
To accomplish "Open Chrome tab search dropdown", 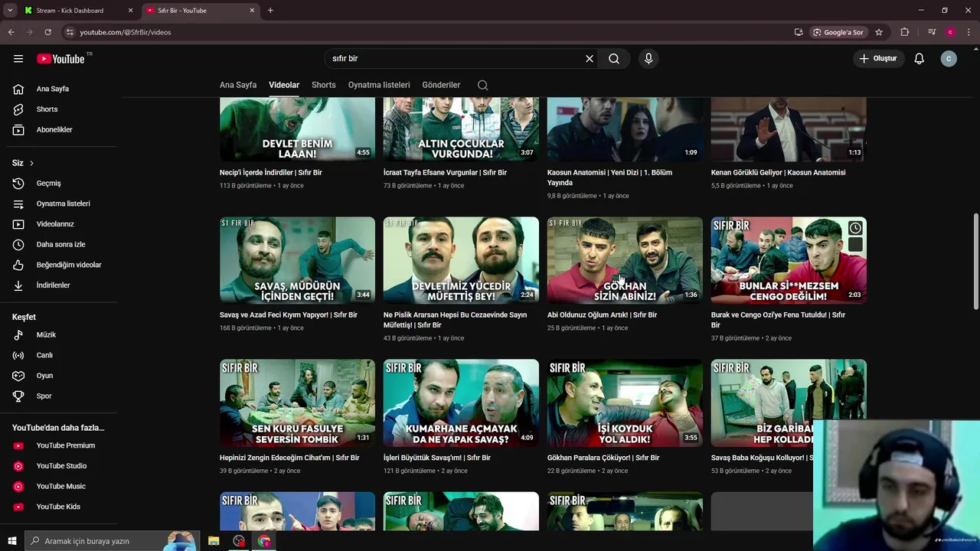I will pyautogui.click(x=10, y=11).
